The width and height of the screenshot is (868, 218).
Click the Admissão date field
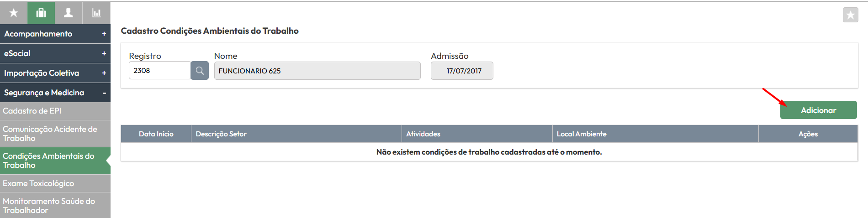click(462, 71)
